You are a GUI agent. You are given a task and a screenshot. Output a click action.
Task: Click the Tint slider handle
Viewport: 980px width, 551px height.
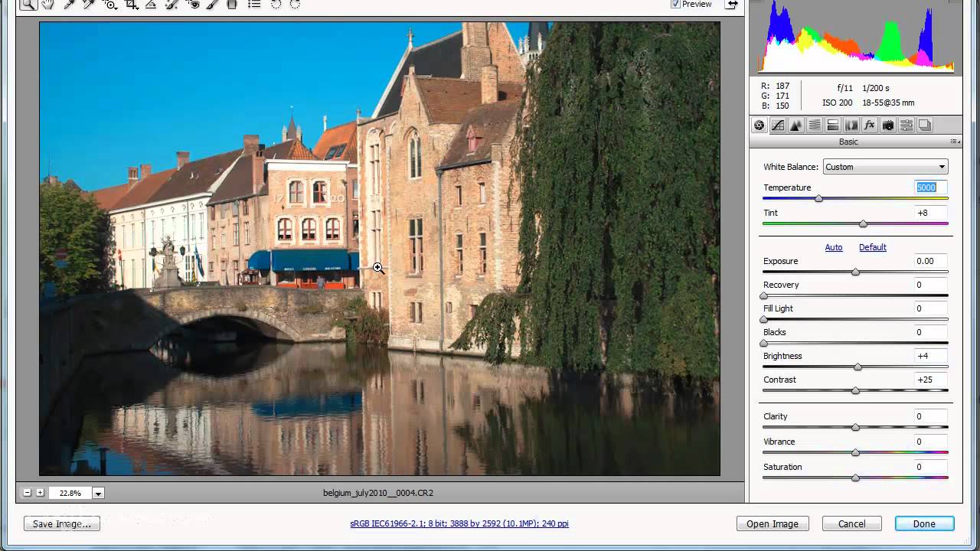(x=863, y=224)
